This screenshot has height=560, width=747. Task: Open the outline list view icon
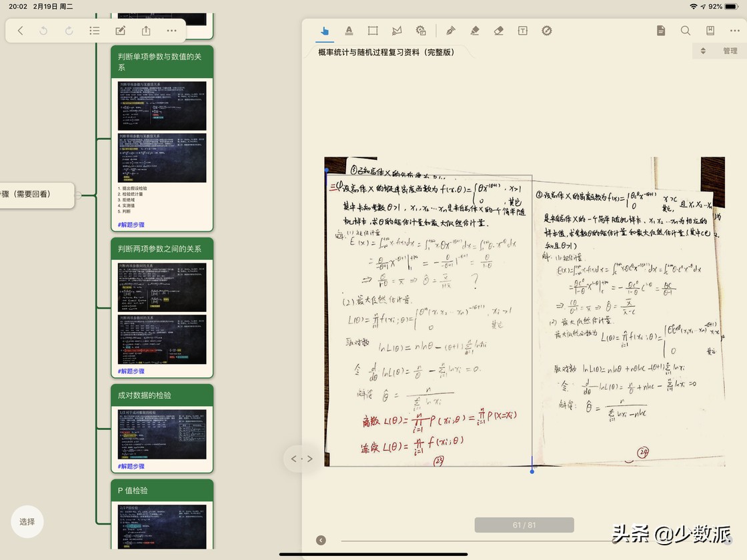pyautogui.click(x=94, y=31)
